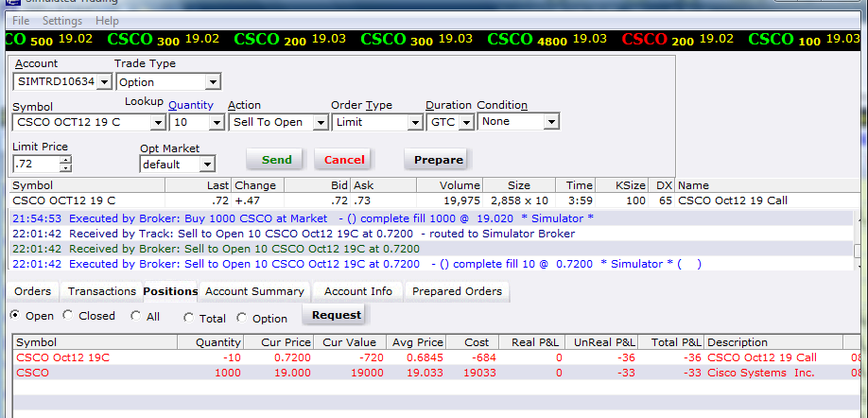Select the Closed radio button

67,315
